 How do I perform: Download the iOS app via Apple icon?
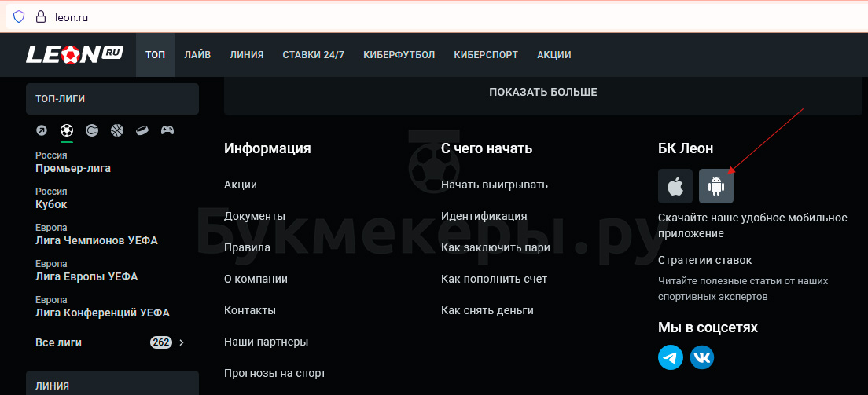[x=675, y=186]
